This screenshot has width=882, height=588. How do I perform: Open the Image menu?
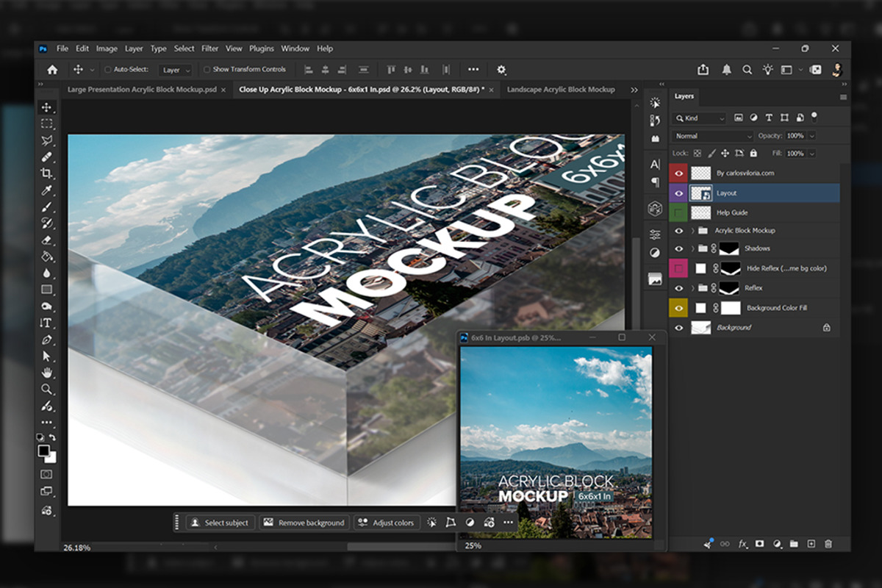[107, 49]
